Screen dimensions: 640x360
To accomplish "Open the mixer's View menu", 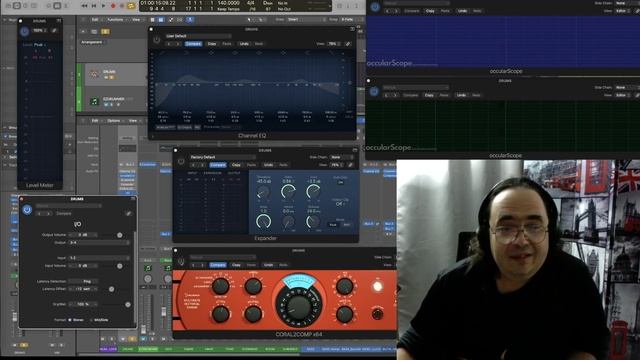I will tap(133, 121).
